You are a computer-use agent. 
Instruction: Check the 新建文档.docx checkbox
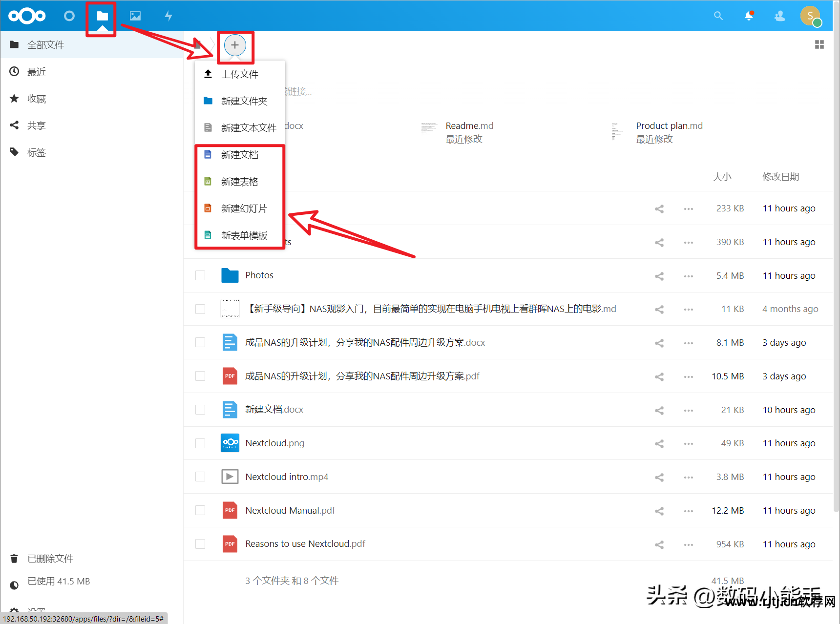[200, 410]
